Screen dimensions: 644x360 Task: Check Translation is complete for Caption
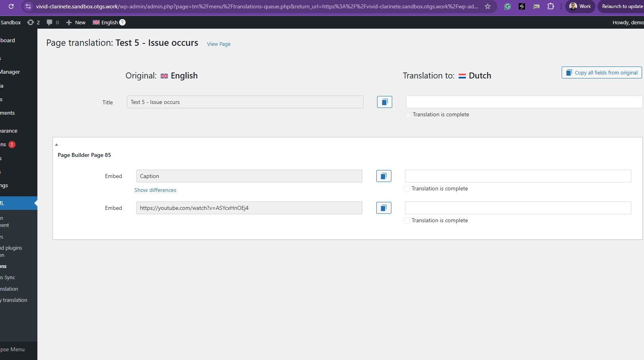click(407, 189)
